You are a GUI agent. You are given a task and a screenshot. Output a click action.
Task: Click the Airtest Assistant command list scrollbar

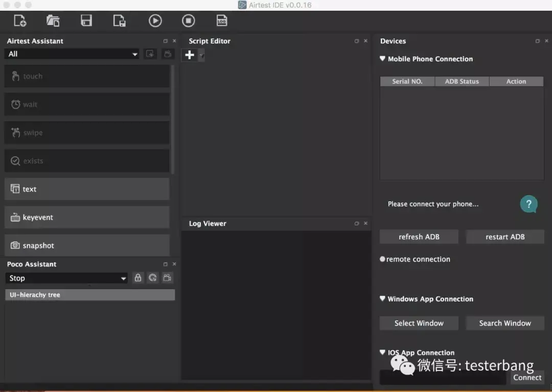[x=173, y=120]
